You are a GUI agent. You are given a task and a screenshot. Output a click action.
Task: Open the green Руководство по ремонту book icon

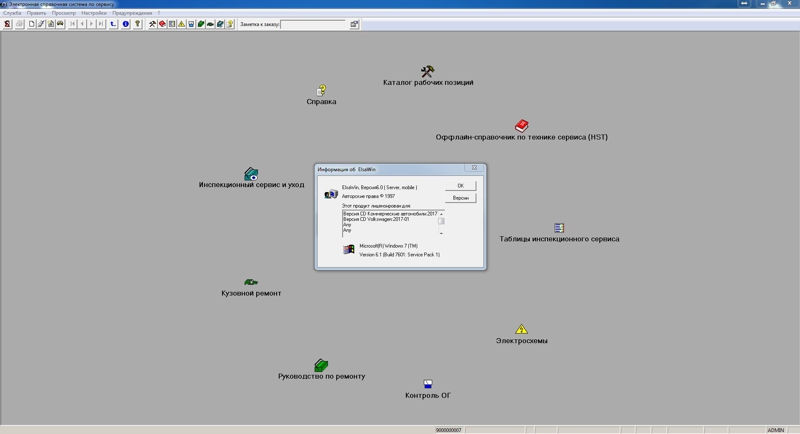point(321,365)
